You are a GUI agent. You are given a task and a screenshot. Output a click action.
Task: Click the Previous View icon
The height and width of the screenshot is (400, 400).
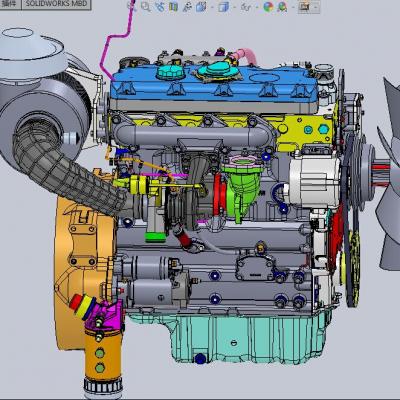click(160, 6)
